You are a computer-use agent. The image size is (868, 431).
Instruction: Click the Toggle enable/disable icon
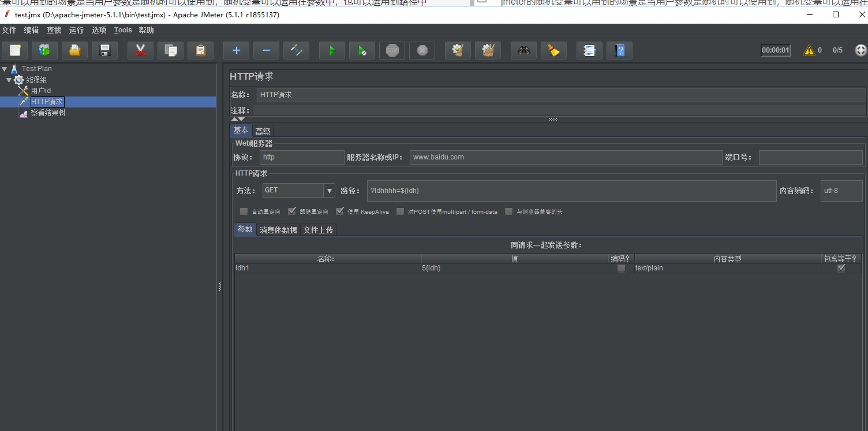(296, 50)
